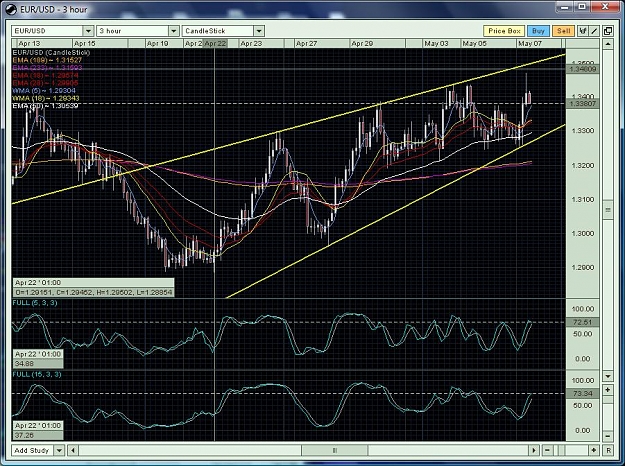
Task: Click the Price Box button
Action: tap(504, 31)
